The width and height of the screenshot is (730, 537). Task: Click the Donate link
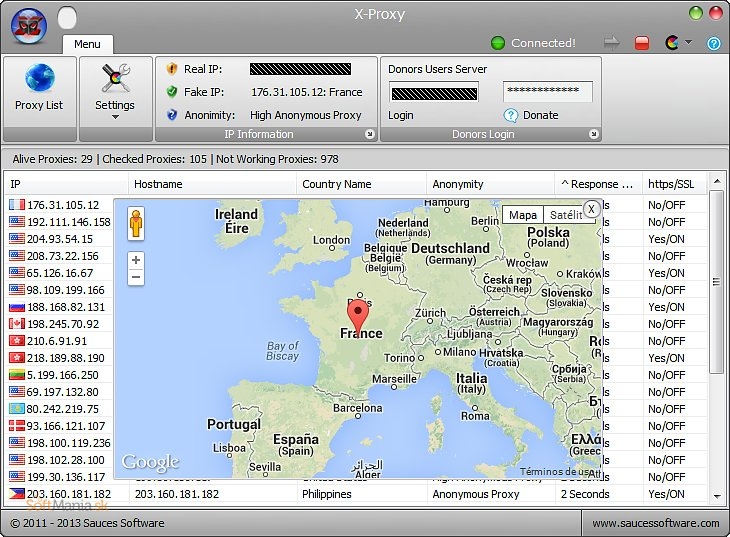pyautogui.click(x=541, y=115)
